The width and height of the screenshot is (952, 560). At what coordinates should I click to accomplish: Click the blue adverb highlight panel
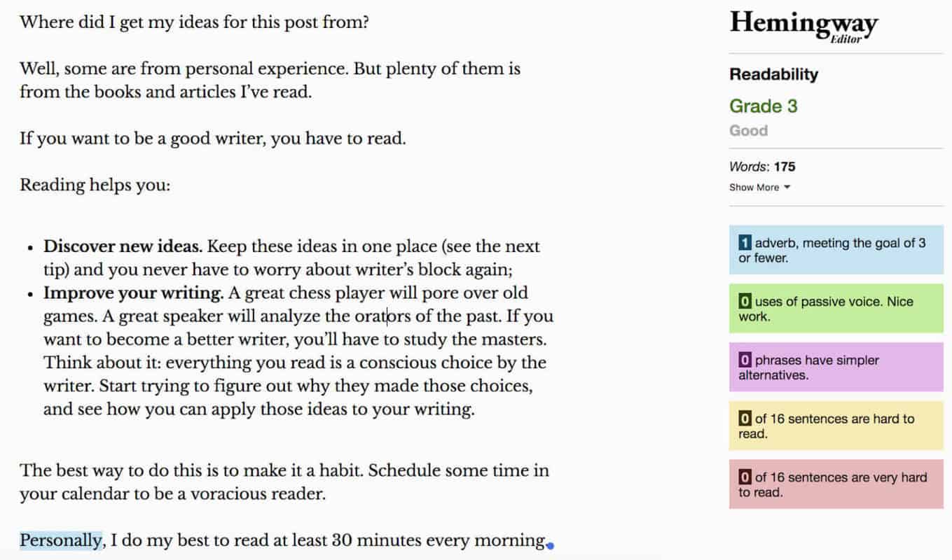point(836,250)
